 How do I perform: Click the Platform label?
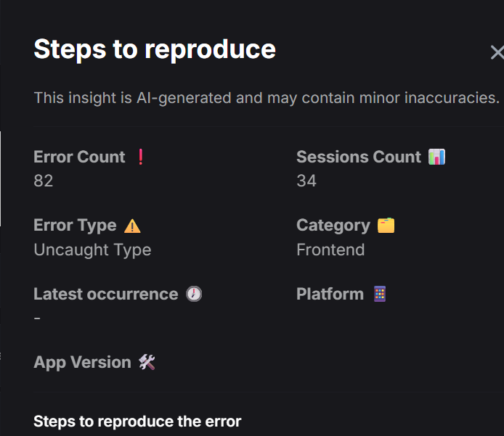click(x=330, y=294)
